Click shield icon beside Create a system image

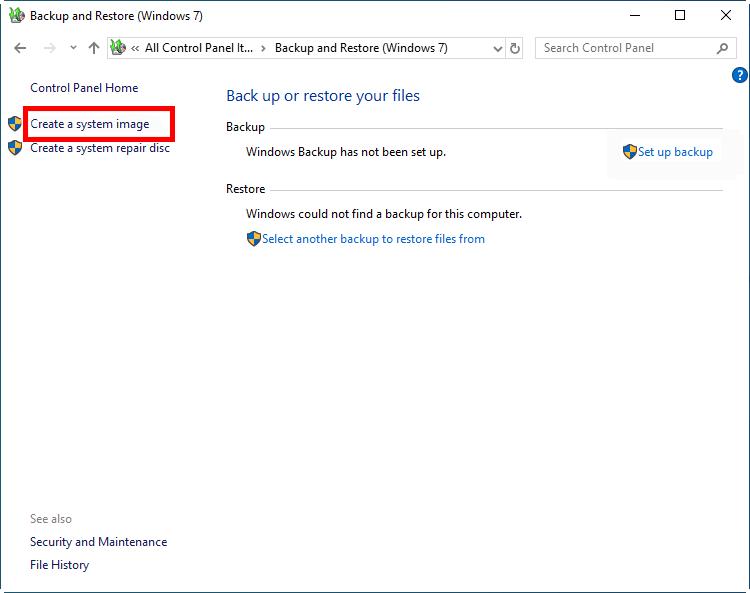coord(15,124)
